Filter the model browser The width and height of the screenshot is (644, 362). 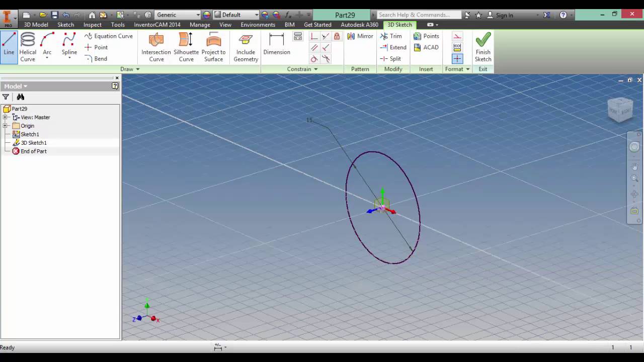click(x=6, y=97)
